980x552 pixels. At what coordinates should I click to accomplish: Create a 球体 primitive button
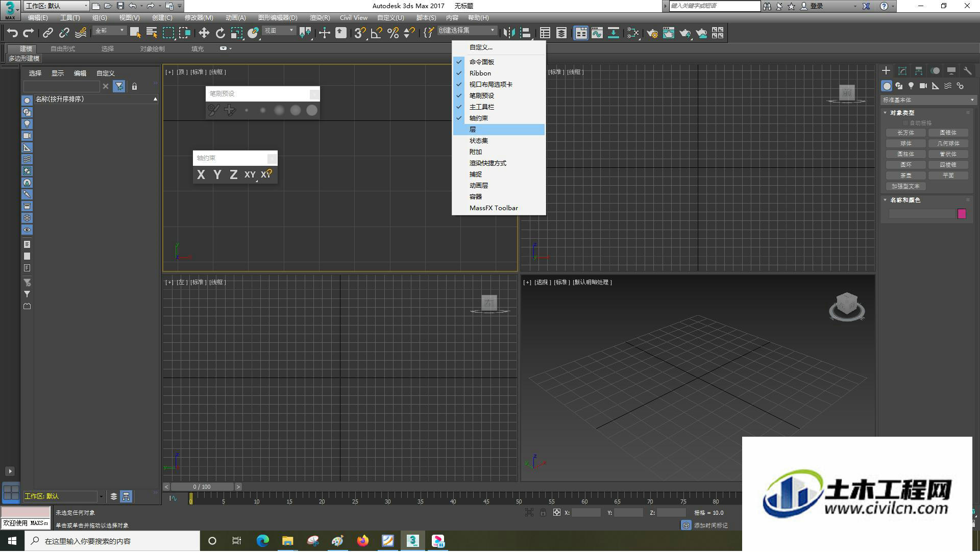[x=905, y=143]
